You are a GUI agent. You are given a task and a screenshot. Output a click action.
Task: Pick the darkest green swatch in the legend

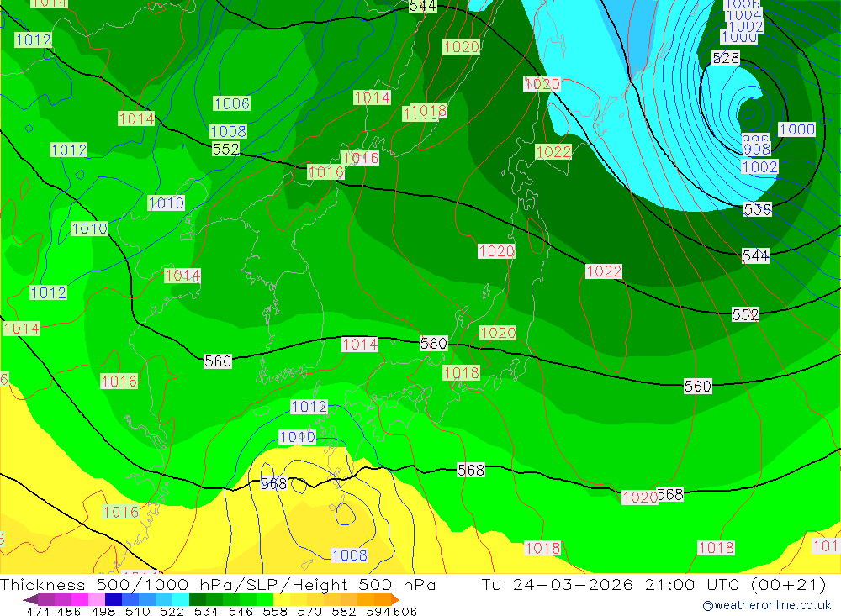pos(198,599)
